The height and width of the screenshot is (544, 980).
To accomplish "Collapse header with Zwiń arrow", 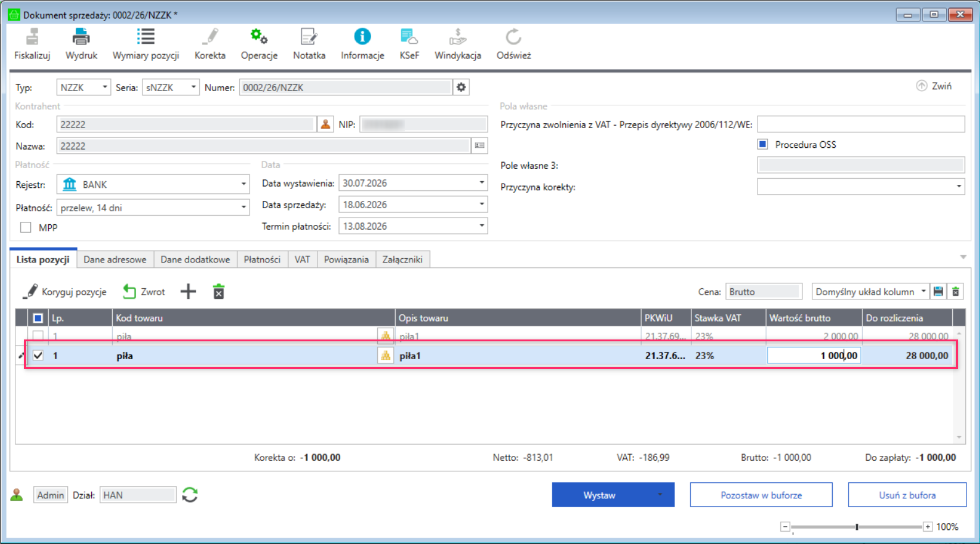I will tap(934, 86).
